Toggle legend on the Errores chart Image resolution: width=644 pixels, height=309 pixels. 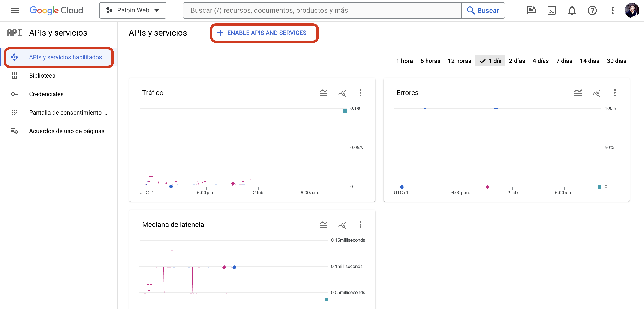click(578, 93)
